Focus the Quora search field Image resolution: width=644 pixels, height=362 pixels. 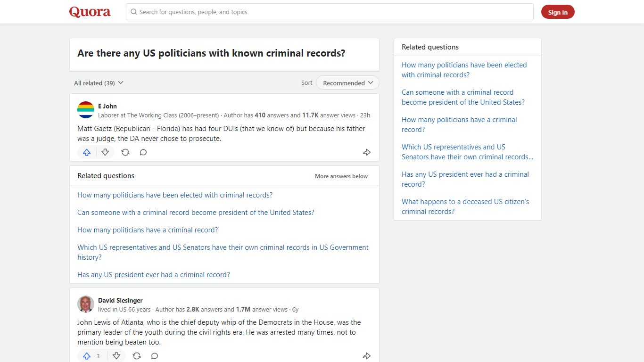coord(330,12)
